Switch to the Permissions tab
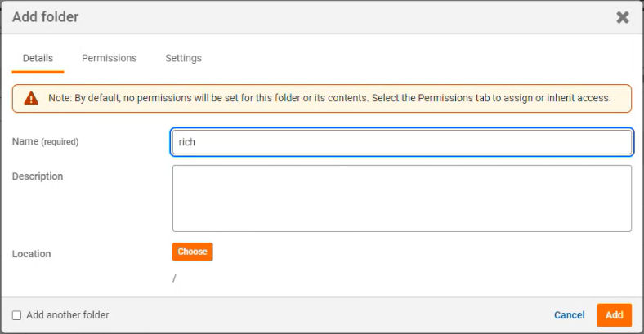This screenshot has height=334, width=644. point(109,58)
